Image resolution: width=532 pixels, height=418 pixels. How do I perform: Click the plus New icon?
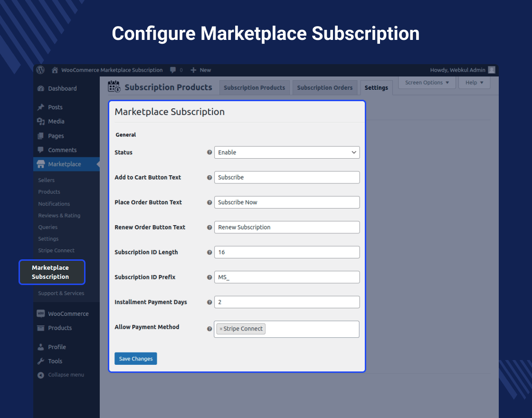(193, 70)
